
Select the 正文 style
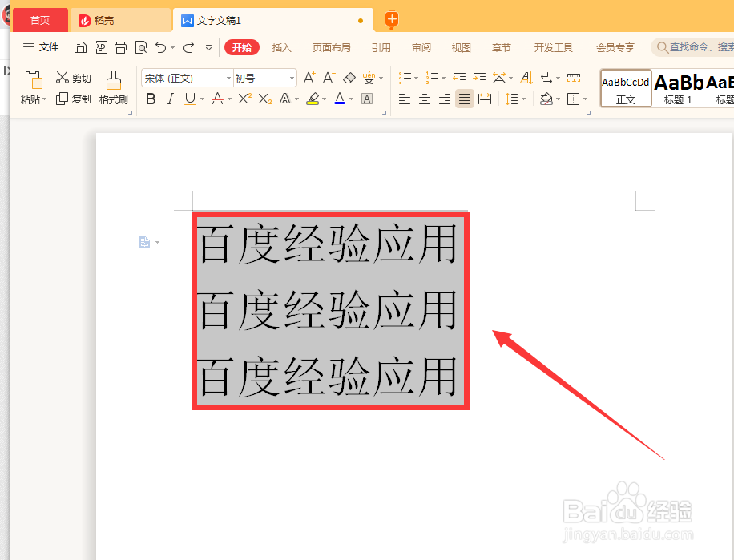pyautogui.click(x=626, y=88)
